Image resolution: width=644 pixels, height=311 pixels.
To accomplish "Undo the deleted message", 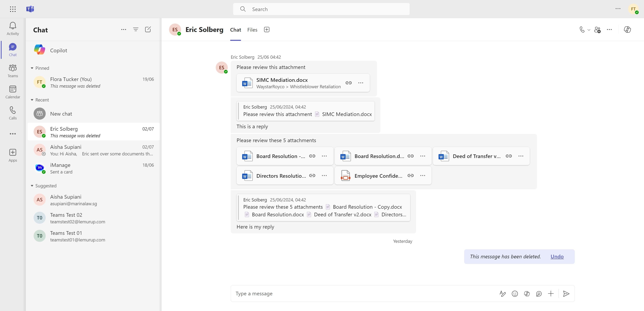I will 557,257.
